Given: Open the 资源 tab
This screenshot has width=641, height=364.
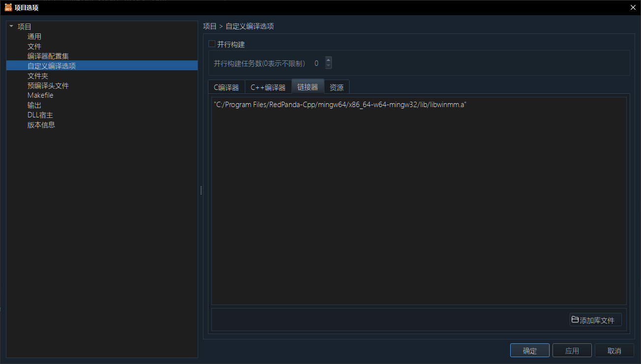Looking at the screenshot, I should (337, 87).
